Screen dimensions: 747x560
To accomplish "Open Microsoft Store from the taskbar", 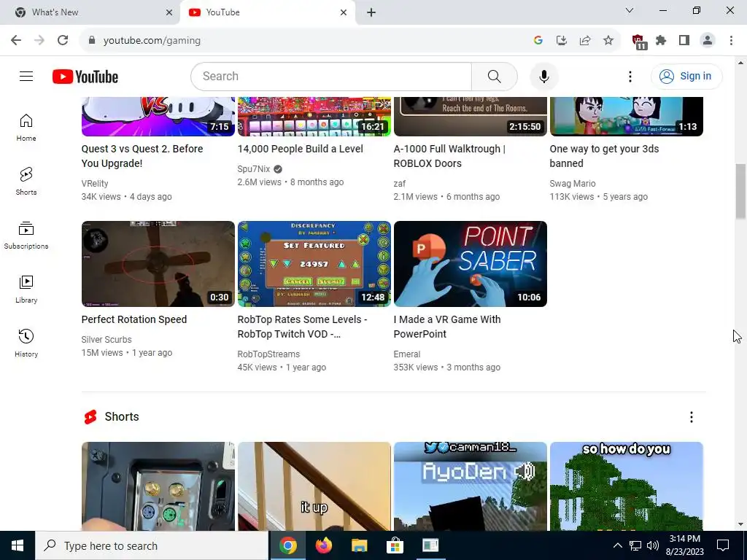I will coord(395,545).
